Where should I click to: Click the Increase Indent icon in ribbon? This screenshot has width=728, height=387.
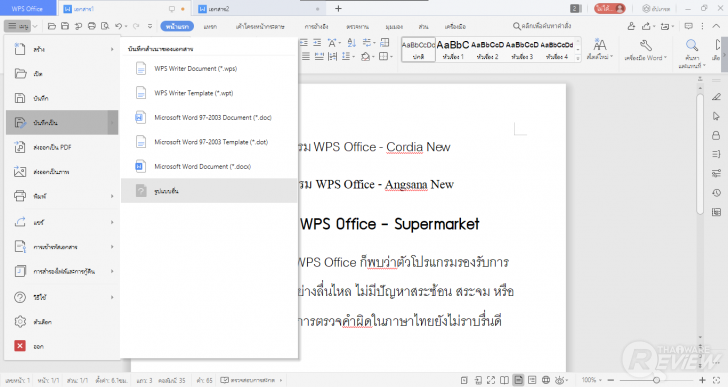[x=317, y=43]
